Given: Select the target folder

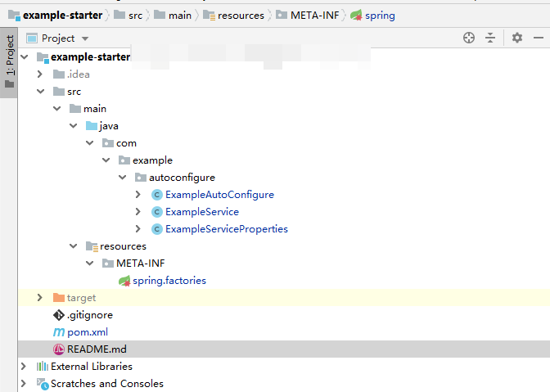Looking at the screenshot, I should [x=81, y=298].
